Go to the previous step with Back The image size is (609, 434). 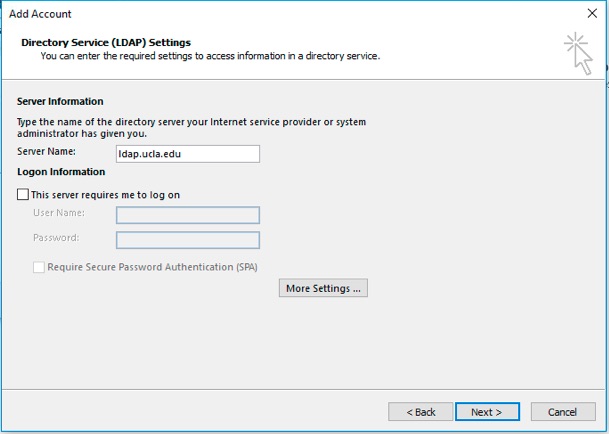pos(420,411)
